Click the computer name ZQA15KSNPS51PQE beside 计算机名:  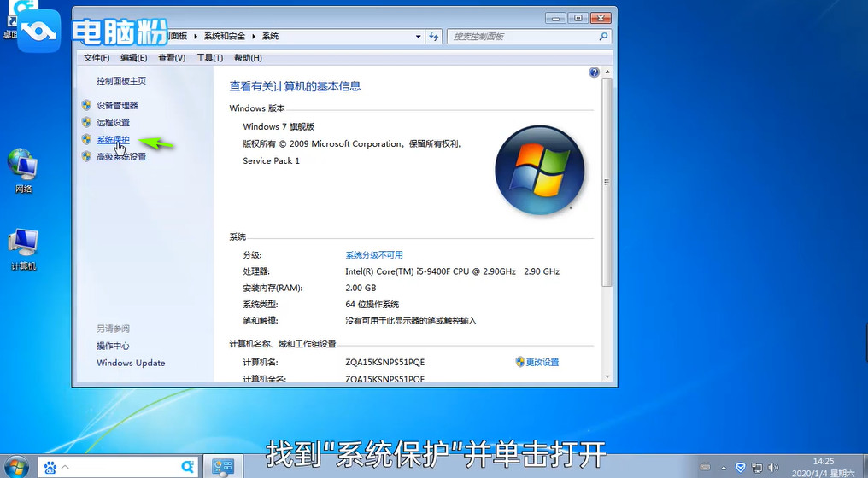pyautogui.click(x=384, y=363)
